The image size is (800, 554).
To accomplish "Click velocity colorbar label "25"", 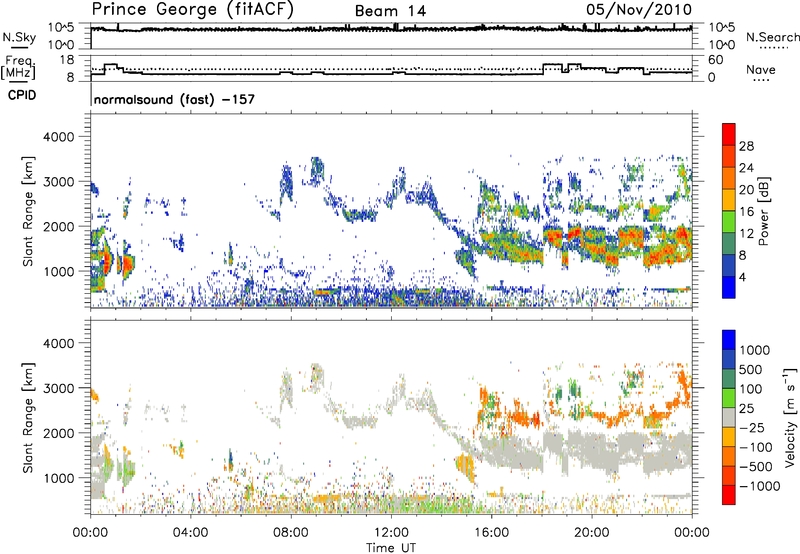I will [747, 409].
